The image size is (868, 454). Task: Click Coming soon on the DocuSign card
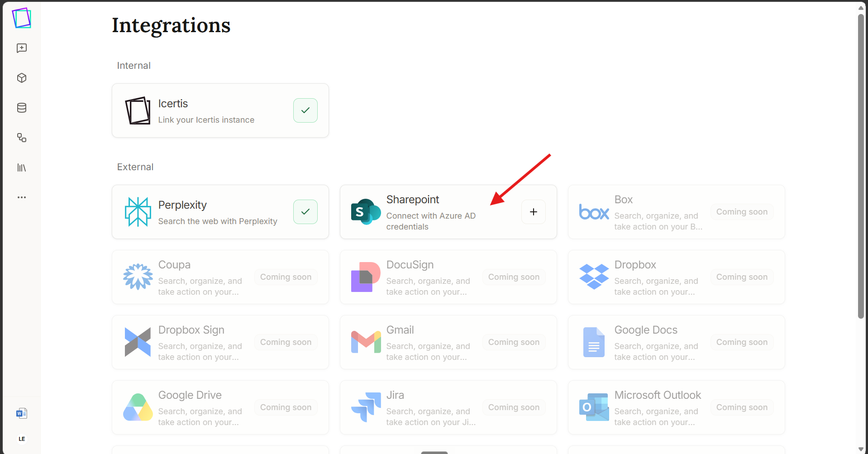coord(514,277)
